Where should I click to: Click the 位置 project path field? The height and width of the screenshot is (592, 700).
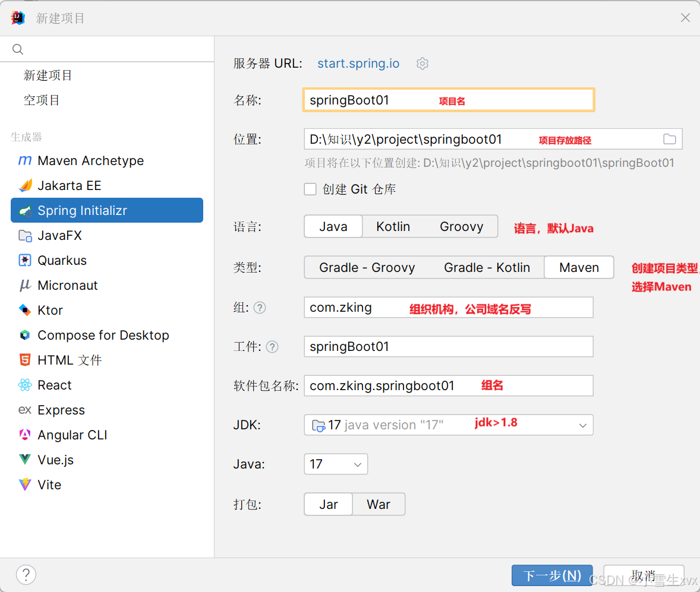coord(493,139)
